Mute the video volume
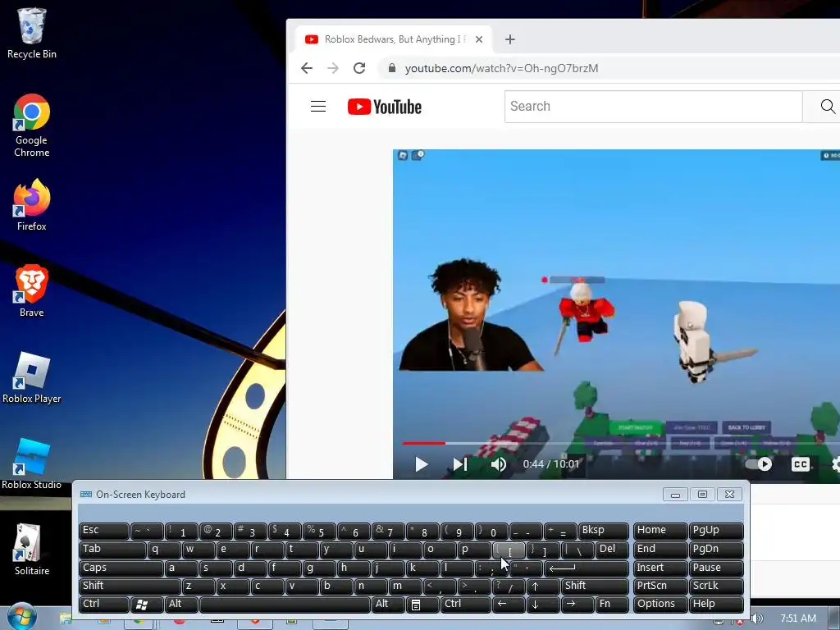The image size is (840, 630). 498,464
